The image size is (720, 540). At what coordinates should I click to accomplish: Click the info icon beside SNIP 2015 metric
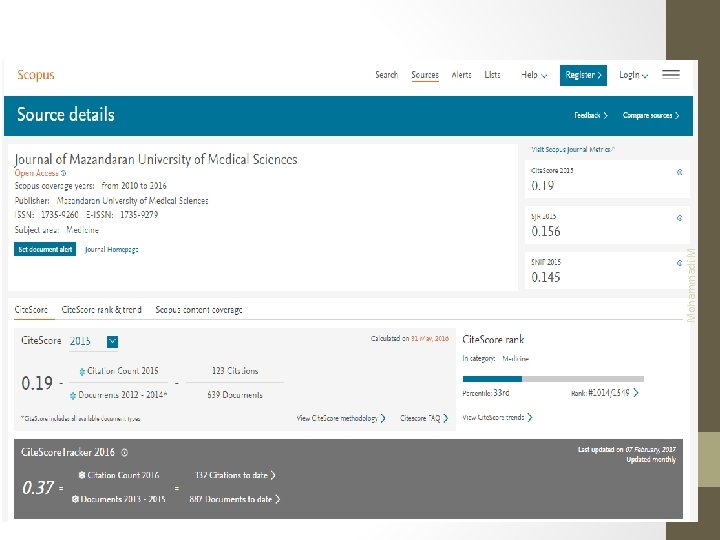pyautogui.click(x=680, y=263)
